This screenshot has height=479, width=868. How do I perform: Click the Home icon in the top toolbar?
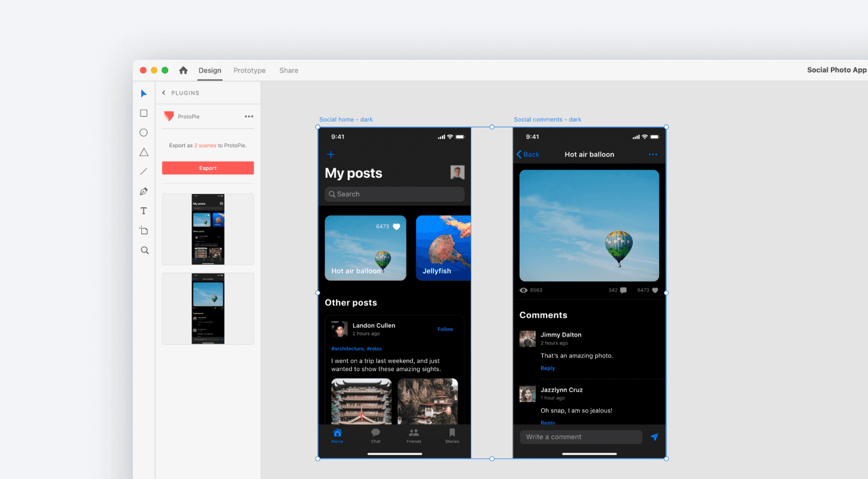click(183, 70)
